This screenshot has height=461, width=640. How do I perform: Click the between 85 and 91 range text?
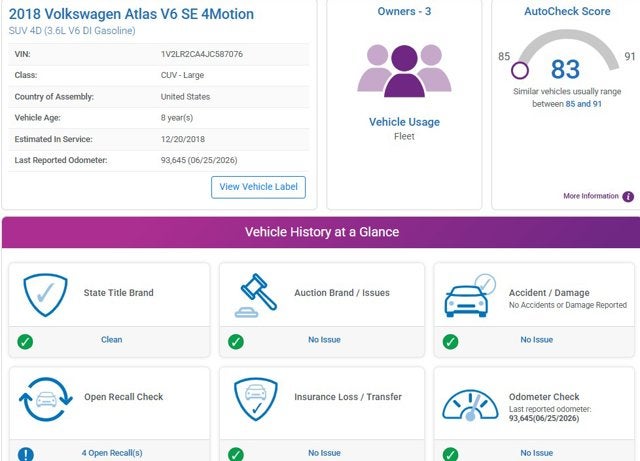567,104
